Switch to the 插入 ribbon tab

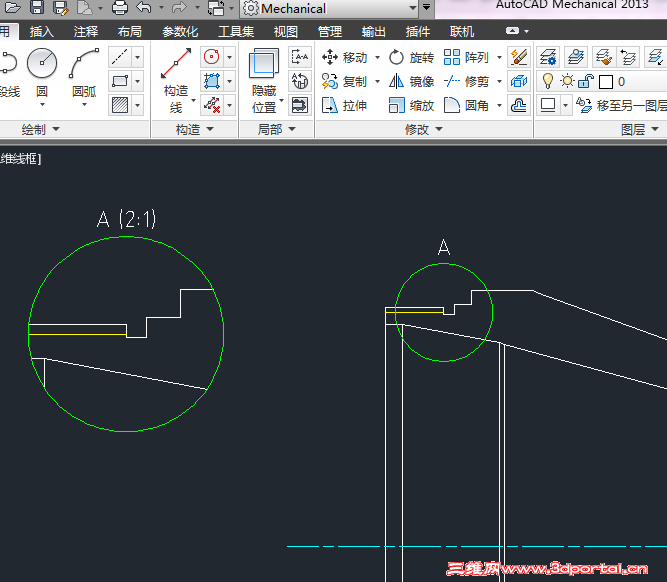(x=42, y=31)
